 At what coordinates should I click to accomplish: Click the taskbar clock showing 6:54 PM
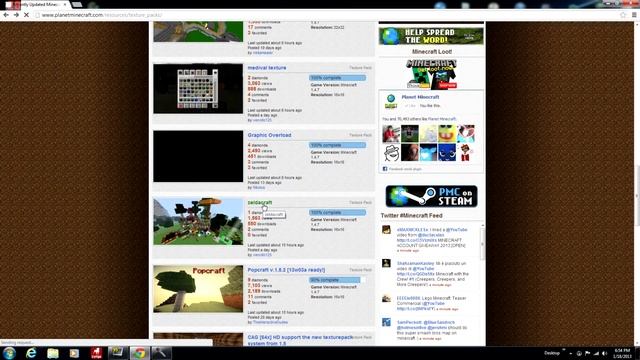[622, 353]
